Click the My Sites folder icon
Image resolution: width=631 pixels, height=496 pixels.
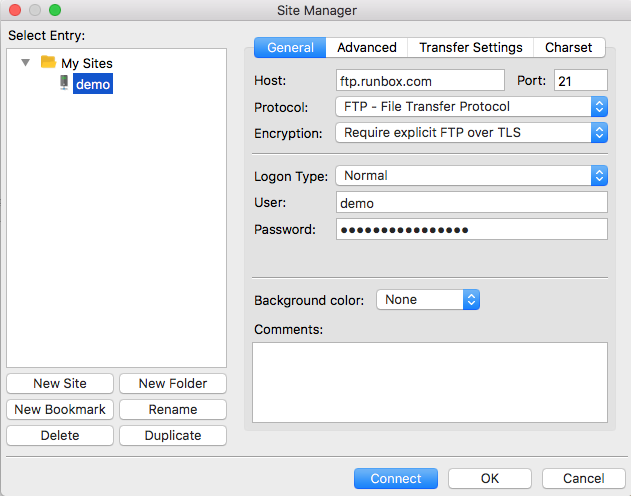click(x=48, y=62)
